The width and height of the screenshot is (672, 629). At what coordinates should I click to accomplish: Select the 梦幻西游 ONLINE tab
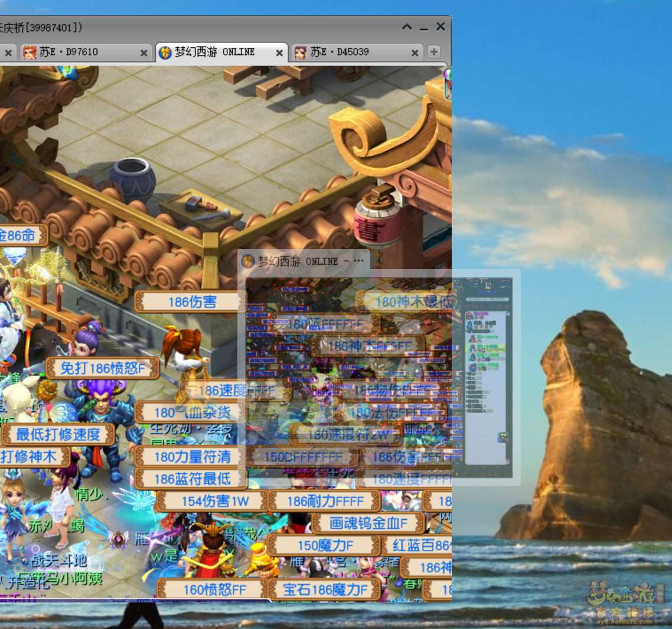point(221,53)
